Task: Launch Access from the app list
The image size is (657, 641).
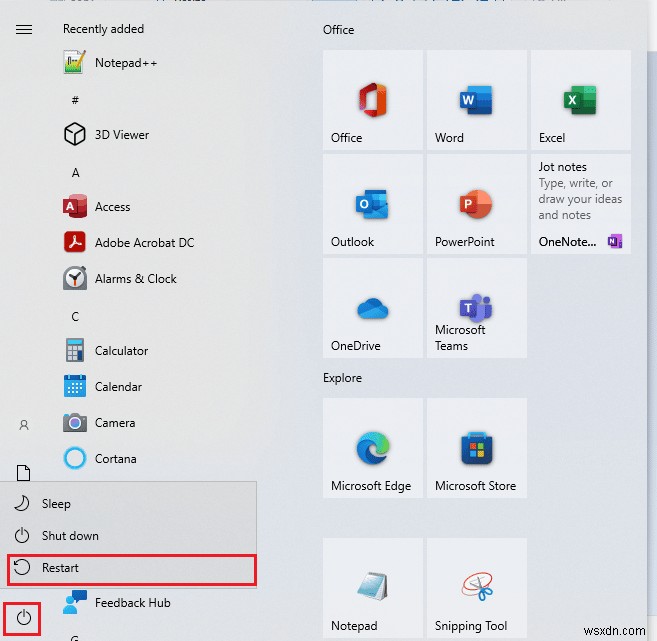Action: tap(97, 207)
